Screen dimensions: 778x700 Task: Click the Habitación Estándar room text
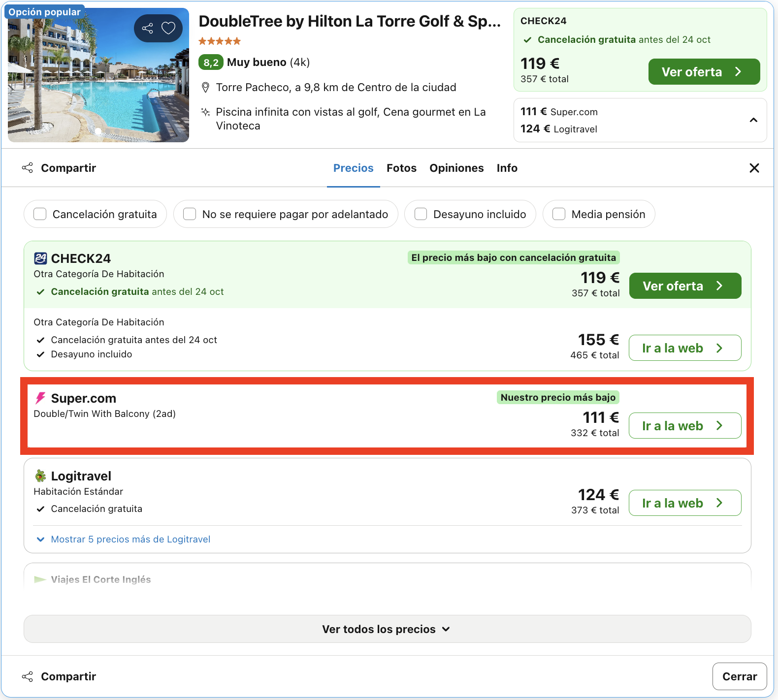(78, 491)
